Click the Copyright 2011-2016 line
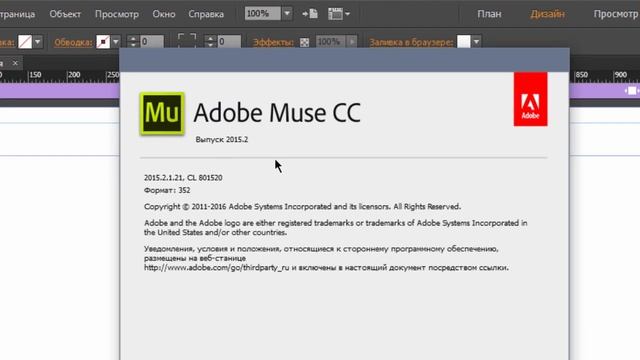The height and width of the screenshot is (360, 640). point(302,207)
